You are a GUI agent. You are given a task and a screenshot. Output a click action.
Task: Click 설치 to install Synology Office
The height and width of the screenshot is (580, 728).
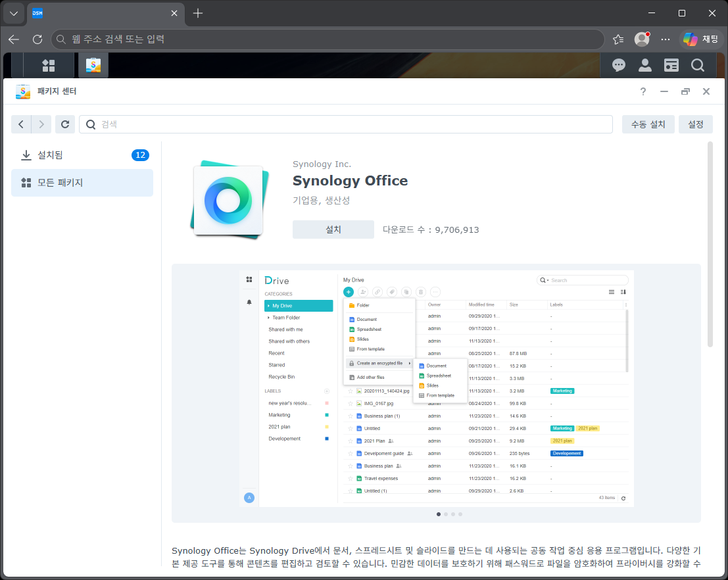(333, 230)
